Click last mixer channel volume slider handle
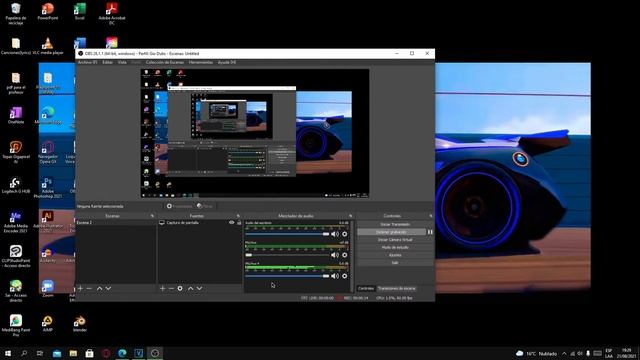The width and height of the screenshot is (640, 360). 326,276
